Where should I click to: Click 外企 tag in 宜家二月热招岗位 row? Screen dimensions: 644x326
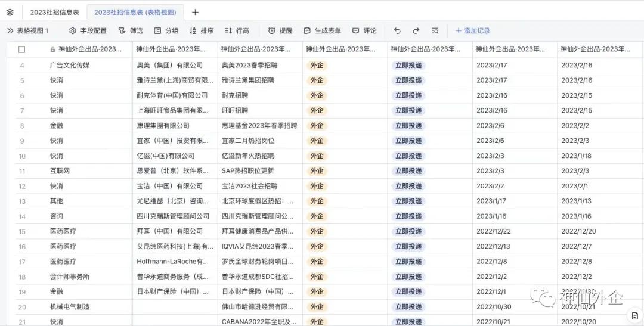click(317, 141)
